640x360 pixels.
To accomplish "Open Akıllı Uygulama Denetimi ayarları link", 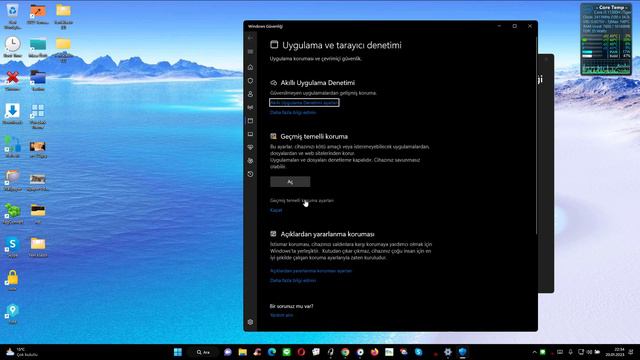I will 304,103.
